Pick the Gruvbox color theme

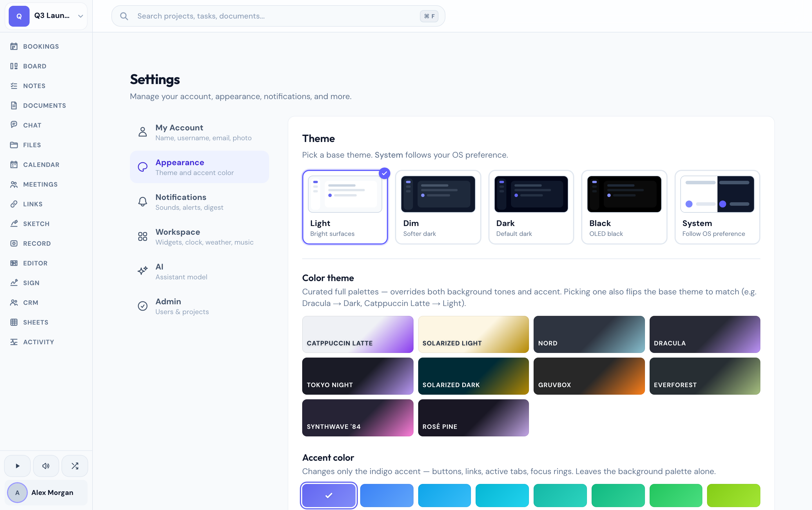(589, 376)
